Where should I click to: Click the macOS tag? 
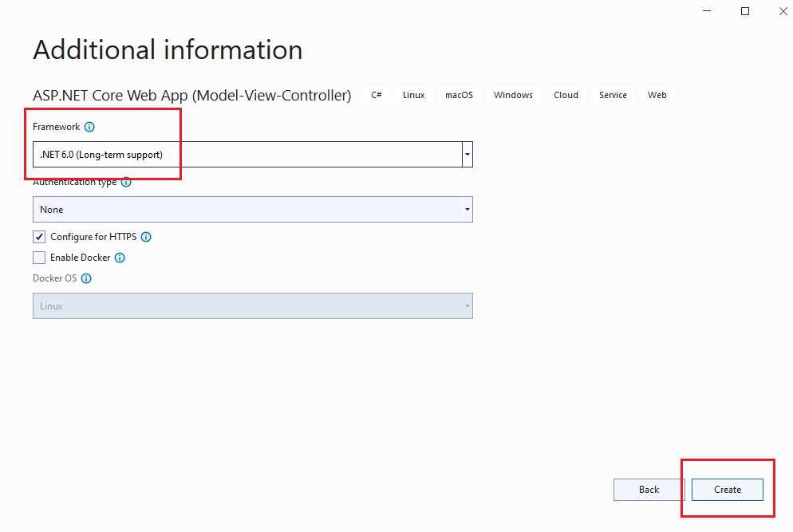tap(460, 95)
